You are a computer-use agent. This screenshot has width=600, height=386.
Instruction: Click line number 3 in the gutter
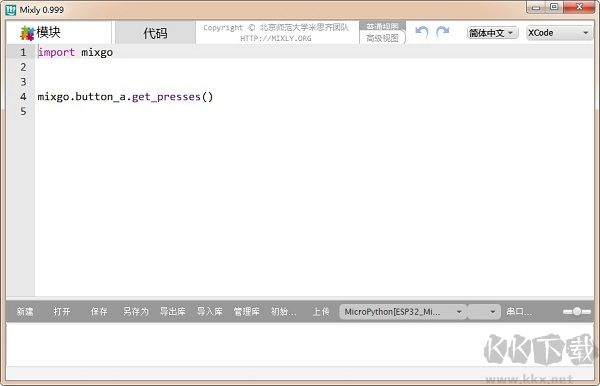pos(23,82)
